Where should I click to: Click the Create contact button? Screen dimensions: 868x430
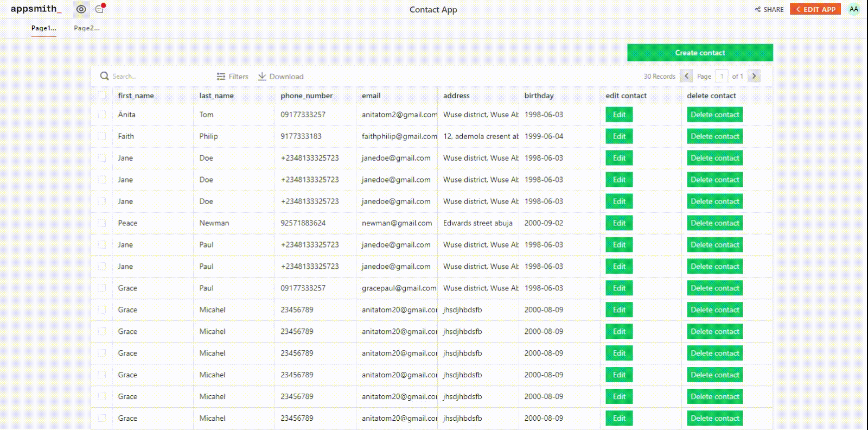click(x=700, y=53)
